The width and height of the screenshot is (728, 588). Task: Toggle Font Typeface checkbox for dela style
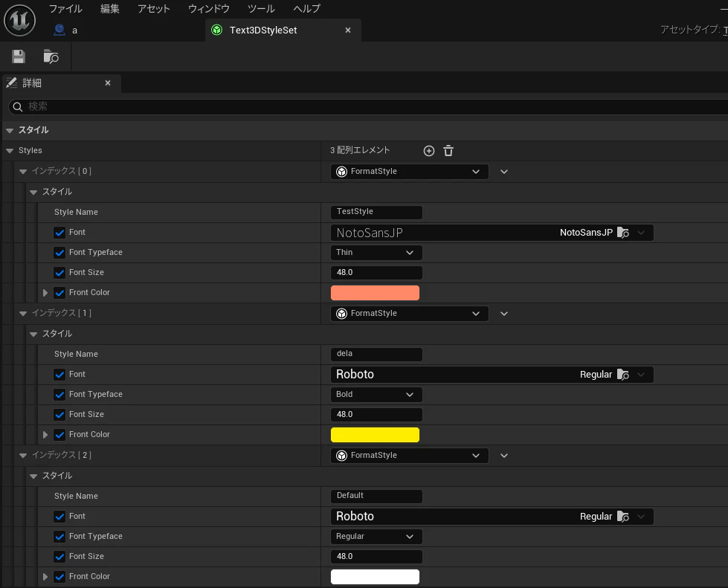59,395
